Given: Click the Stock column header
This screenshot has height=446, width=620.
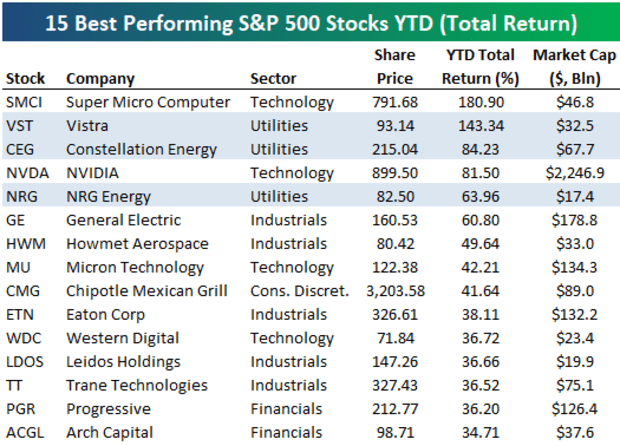Looking at the screenshot, I should (25, 78).
